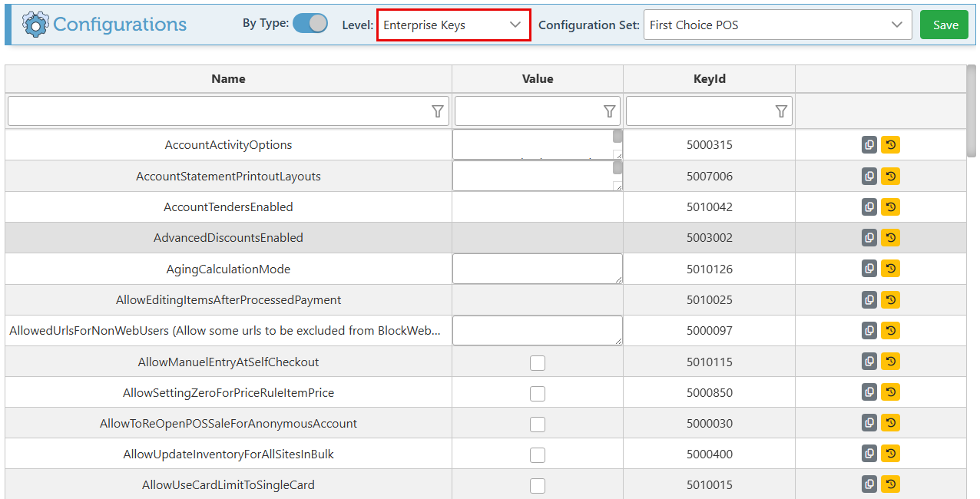The width and height of the screenshot is (980, 499).
Task: Tick the AllowUpdateInventoryForAllSitesInBulk checkbox
Action: (538, 454)
